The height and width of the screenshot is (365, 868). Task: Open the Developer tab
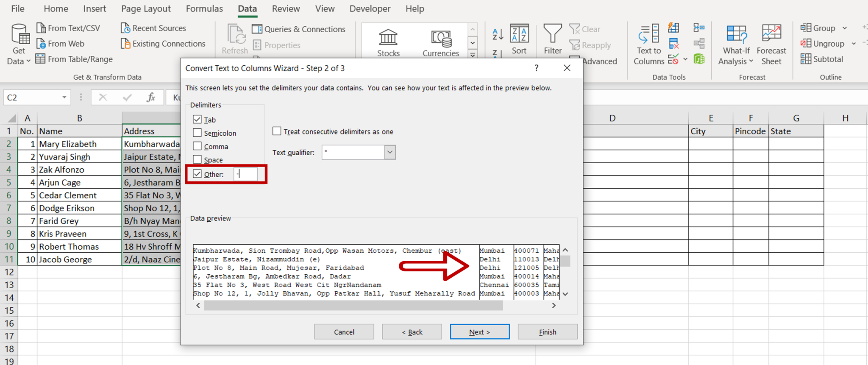(370, 8)
